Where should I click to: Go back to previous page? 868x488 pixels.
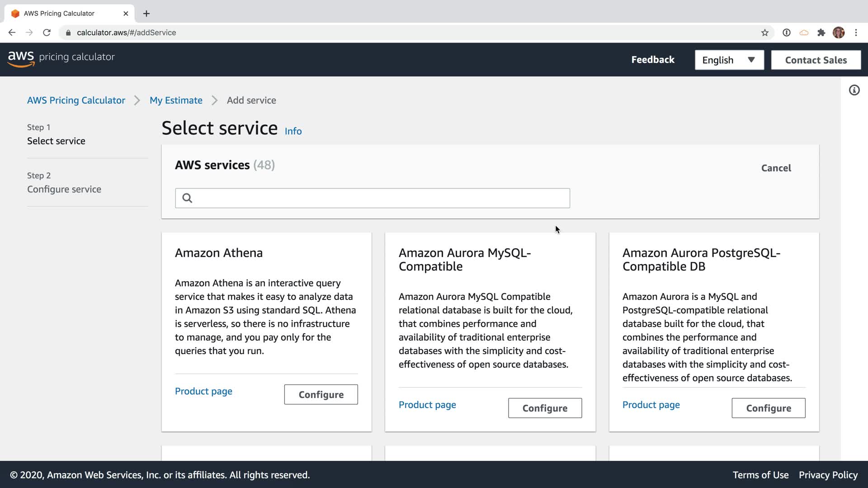point(12,33)
